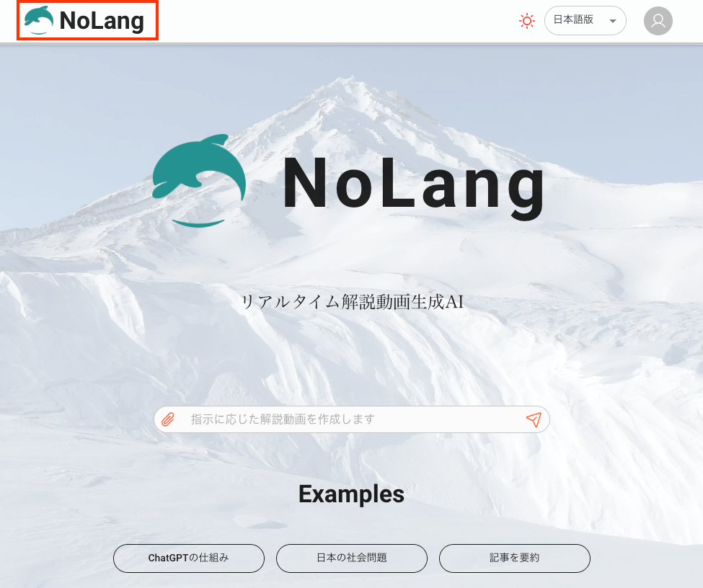Screen dimensions: 703x588
Task: Open the 日本語版 language selector
Action: (585, 21)
